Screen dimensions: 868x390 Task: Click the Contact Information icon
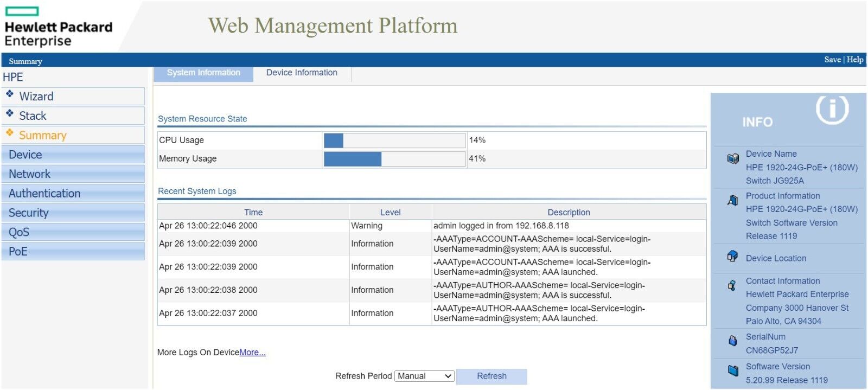pos(732,285)
